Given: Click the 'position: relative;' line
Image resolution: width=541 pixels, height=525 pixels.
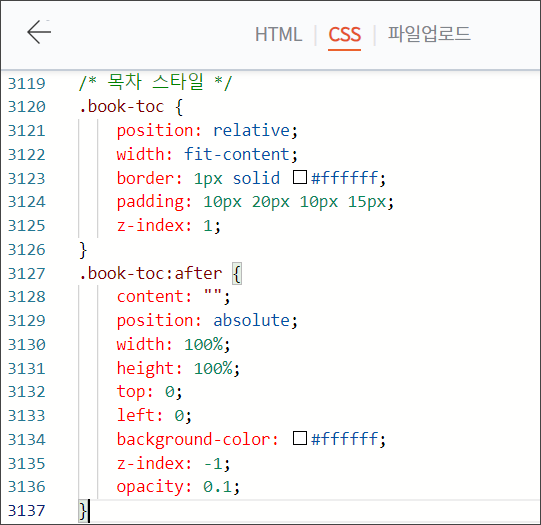Looking at the screenshot, I should (207, 131).
